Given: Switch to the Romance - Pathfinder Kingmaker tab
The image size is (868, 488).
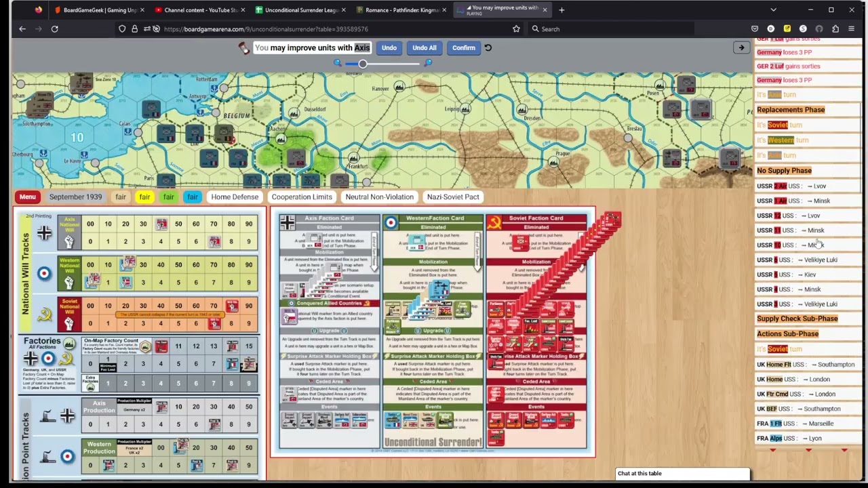Looking at the screenshot, I should 400,10.
